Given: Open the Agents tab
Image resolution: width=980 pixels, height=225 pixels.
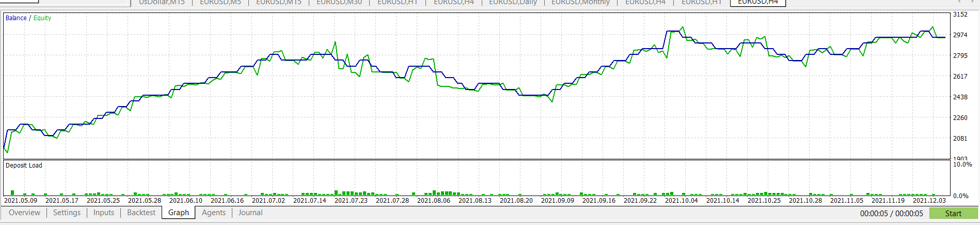Looking at the screenshot, I should [x=214, y=213].
